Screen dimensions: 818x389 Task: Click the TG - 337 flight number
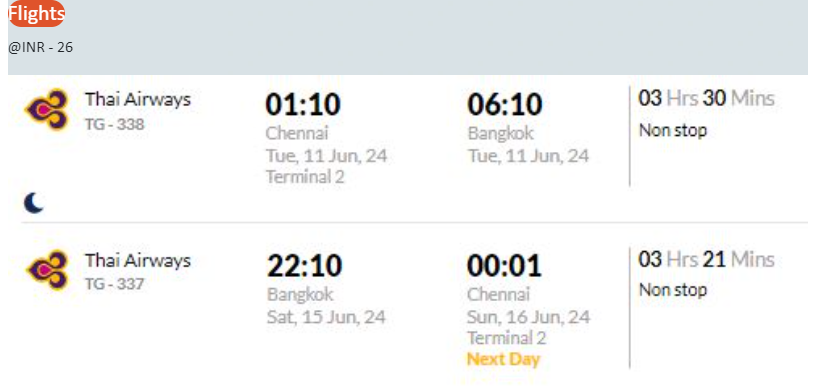coord(115,284)
